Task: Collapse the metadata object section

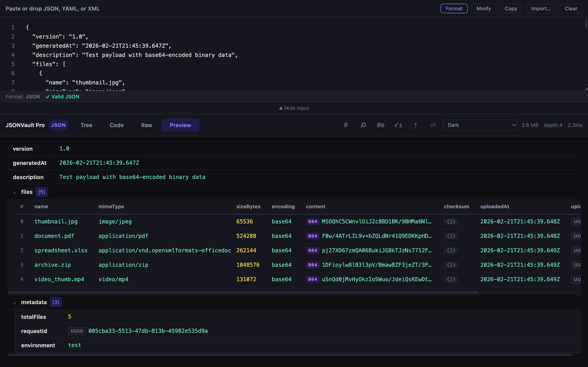Action: click(x=14, y=303)
